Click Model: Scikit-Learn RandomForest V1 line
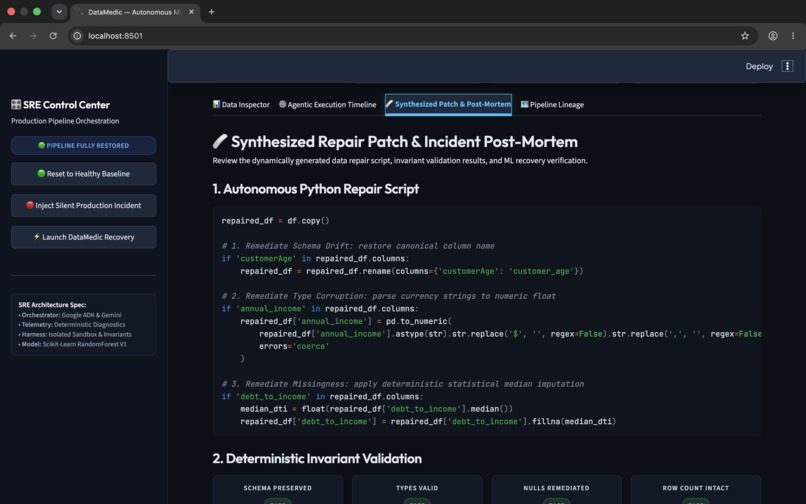806x504 pixels. 72,344
